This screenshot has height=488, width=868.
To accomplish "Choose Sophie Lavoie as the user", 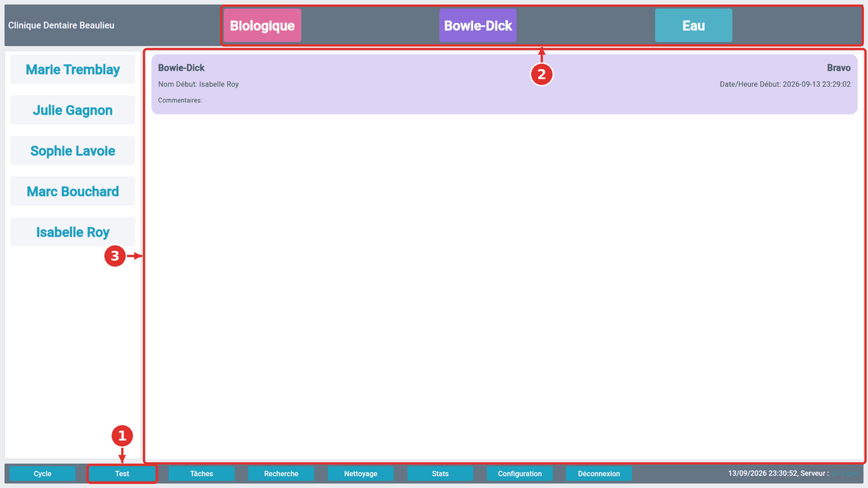I will coord(73,151).
